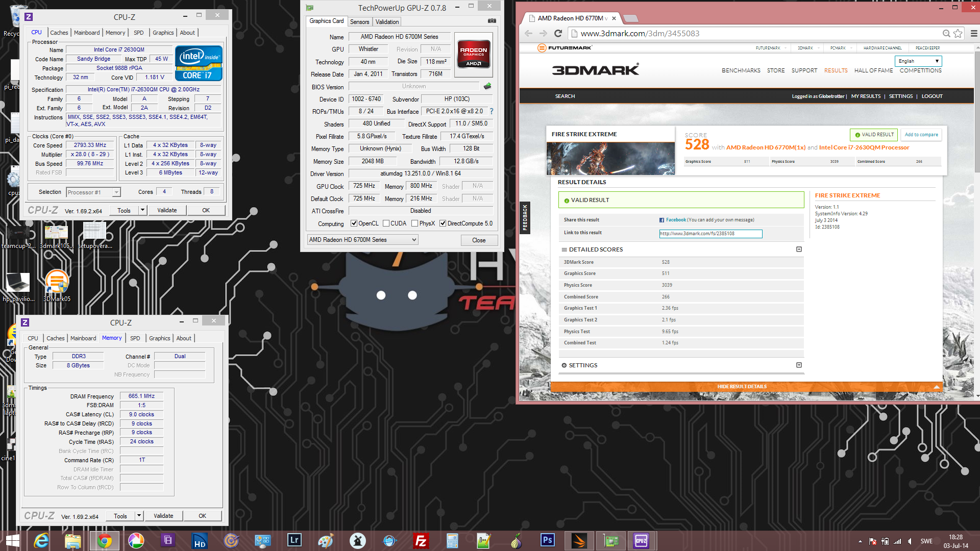Open BENCHMARKS in the 3DMark site menu

[x=741, y=70]
